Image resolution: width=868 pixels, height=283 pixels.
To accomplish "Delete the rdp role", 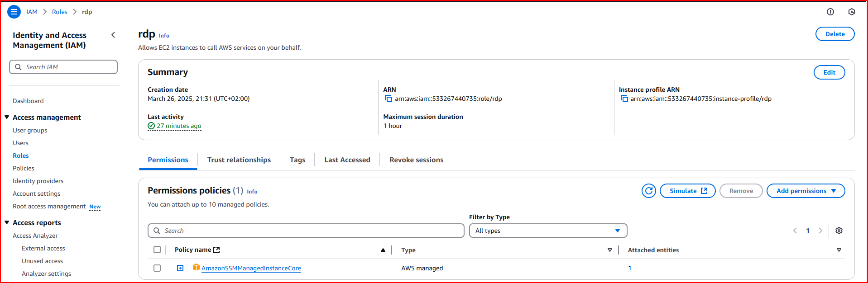I will click(x=835, y=34).
